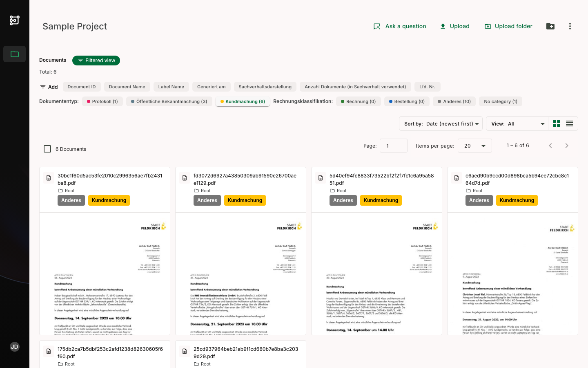This screenshot has height=368, width=588.
Task: Click the next page chevron arrow
Action: 566,145
